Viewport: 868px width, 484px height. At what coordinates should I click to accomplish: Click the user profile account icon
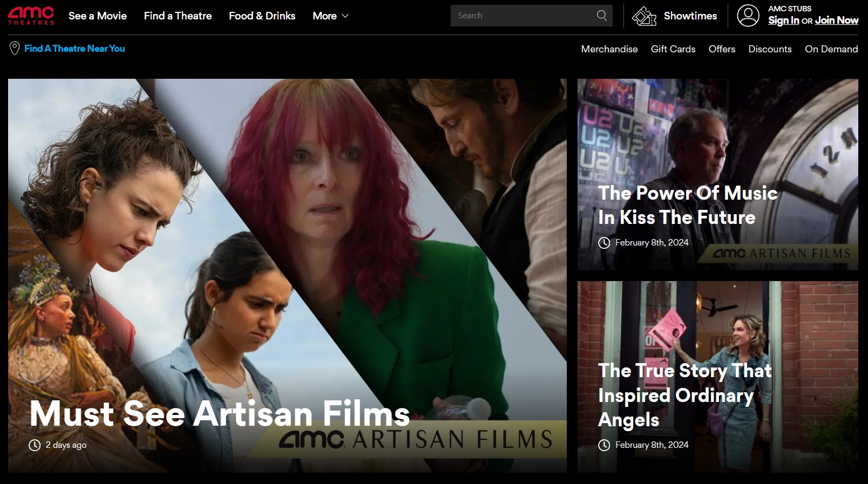[748, 16]
